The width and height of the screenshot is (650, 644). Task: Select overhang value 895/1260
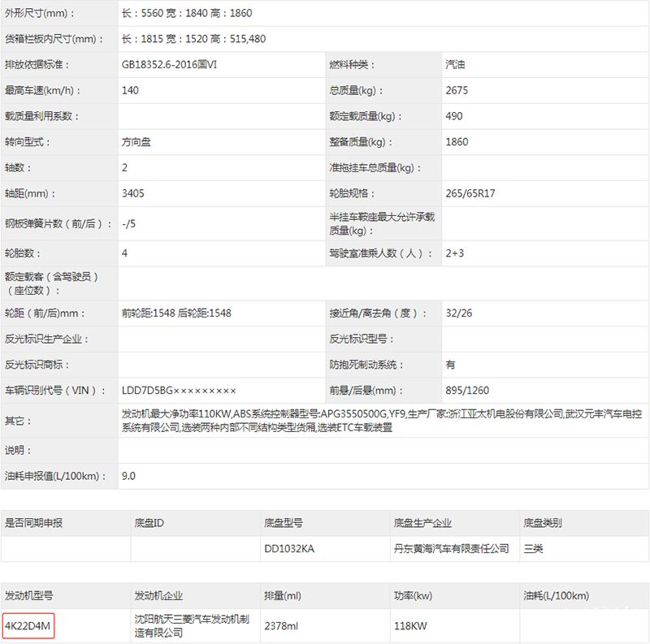pos(467,390)
